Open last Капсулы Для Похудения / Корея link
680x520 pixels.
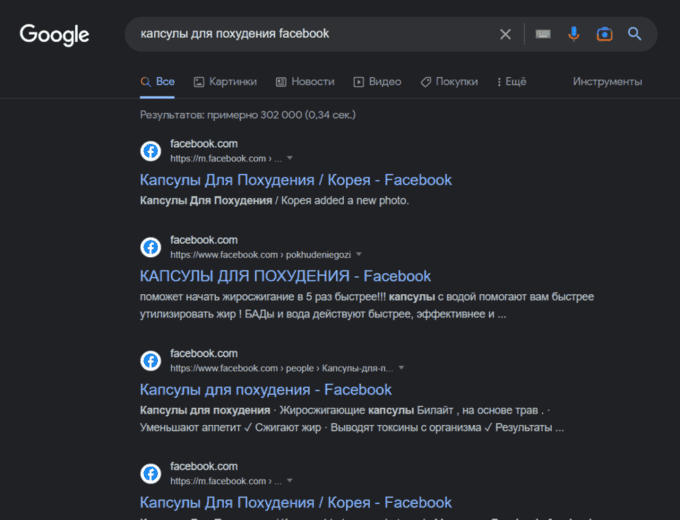click(x=296, y=503)
